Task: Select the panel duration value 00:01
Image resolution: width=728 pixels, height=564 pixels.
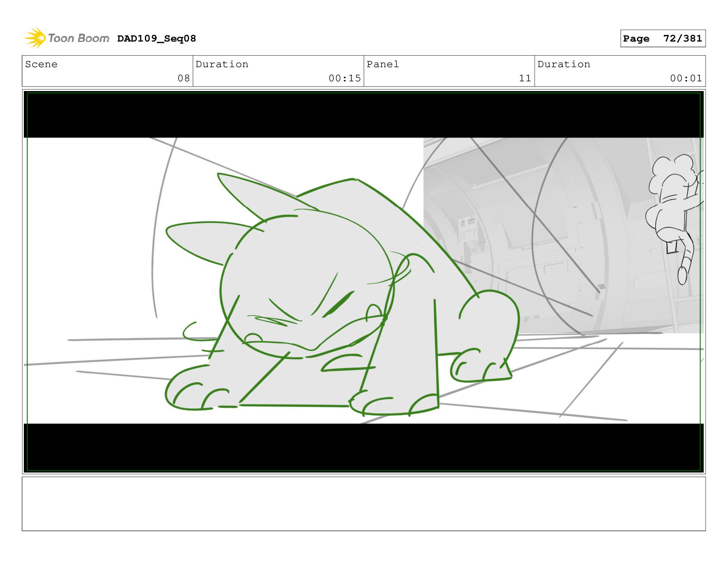Action: 686,78
